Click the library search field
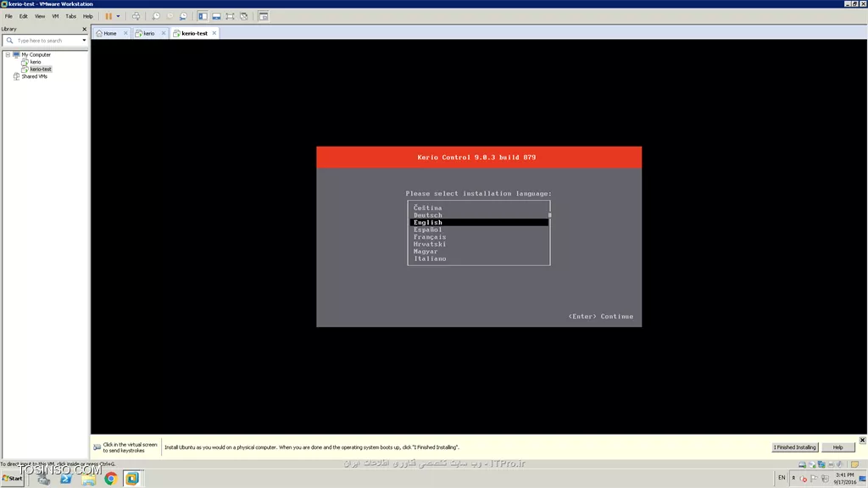The height and width of the screenshot is (488, 868). tap(46, 41)
